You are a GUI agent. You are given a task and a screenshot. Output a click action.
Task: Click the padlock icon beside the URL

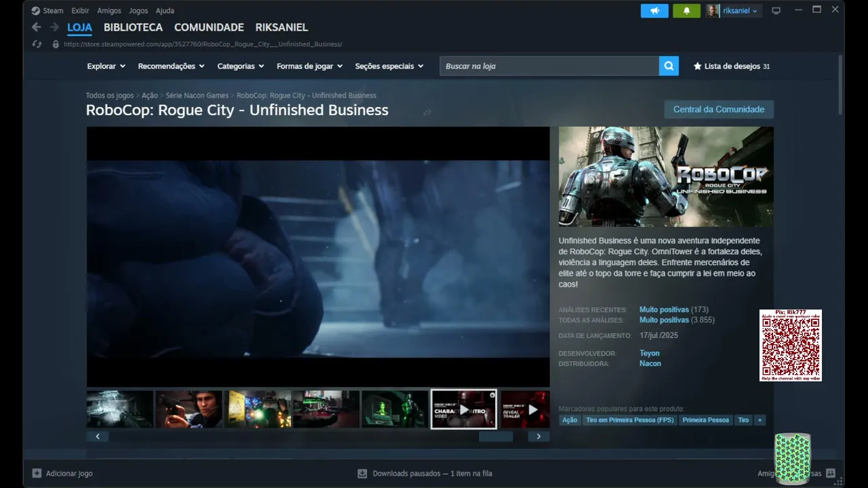click(56, 44)
